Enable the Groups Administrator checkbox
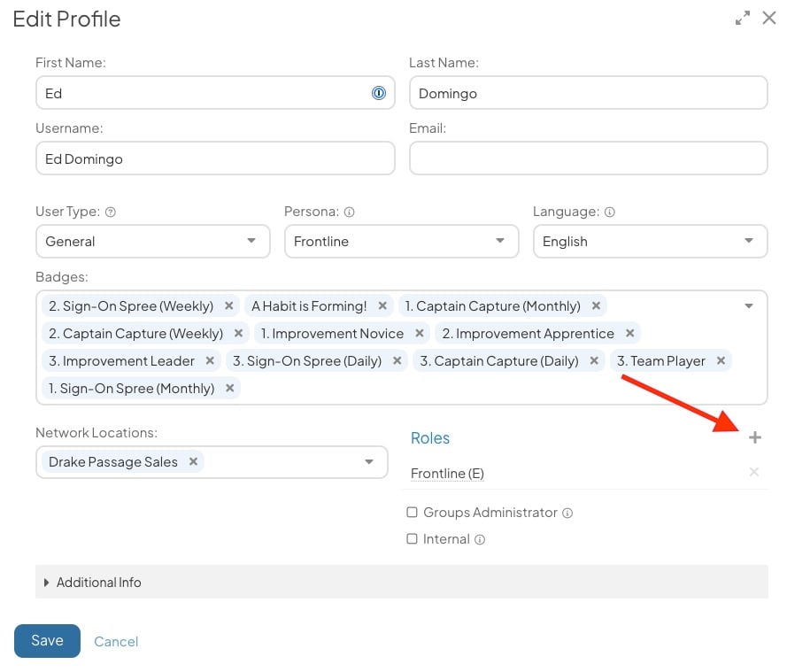 point(412,513)
